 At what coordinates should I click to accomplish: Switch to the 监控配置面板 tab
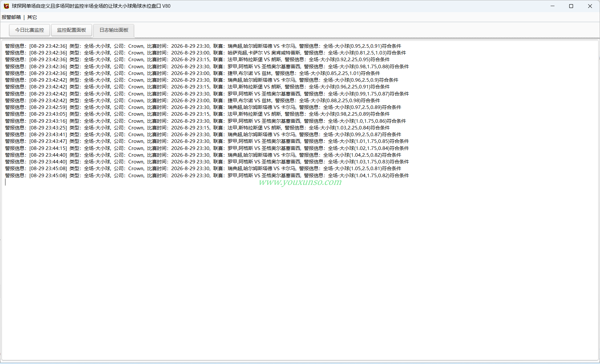point(72,30)
